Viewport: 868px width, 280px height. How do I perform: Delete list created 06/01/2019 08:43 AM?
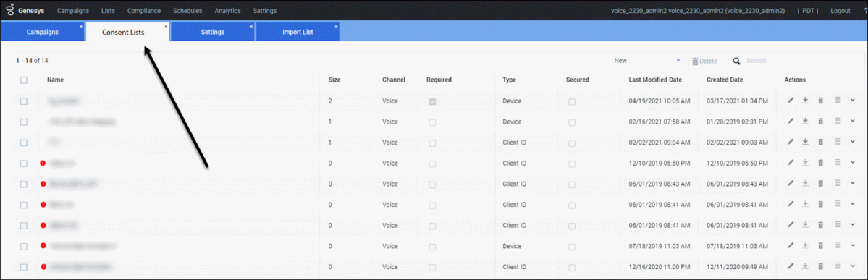[821, 184]
